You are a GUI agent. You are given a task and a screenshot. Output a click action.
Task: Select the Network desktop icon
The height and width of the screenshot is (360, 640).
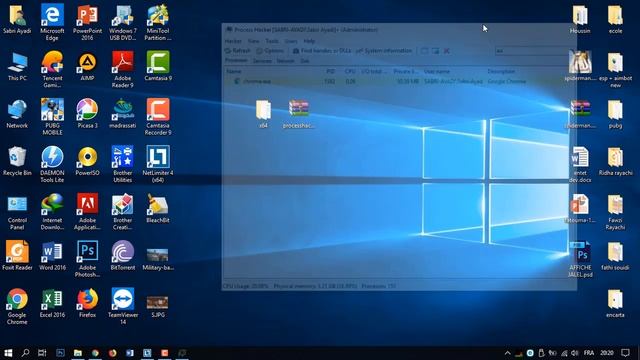[17, 114]
